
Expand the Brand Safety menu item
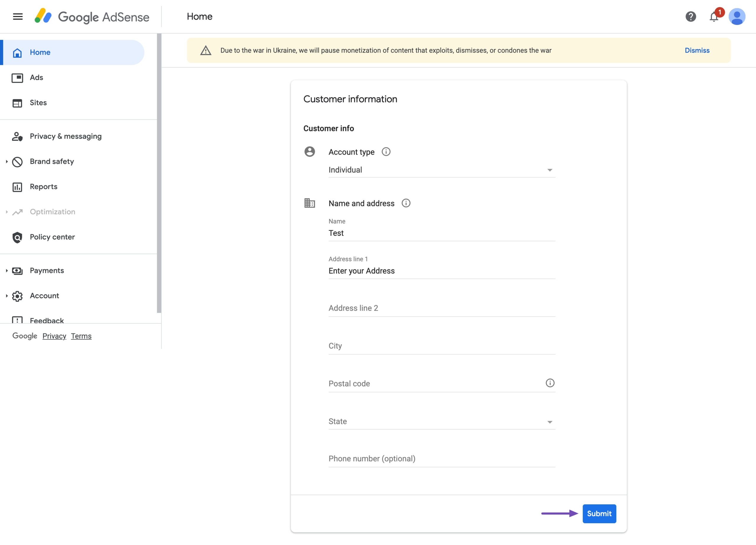[x=6, y=161]
